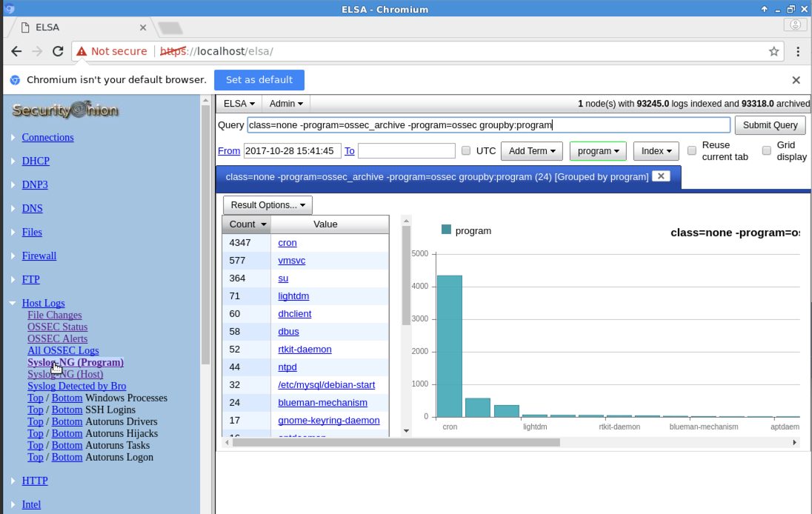Open the Chromium user profile icon

tap(795, 24)
